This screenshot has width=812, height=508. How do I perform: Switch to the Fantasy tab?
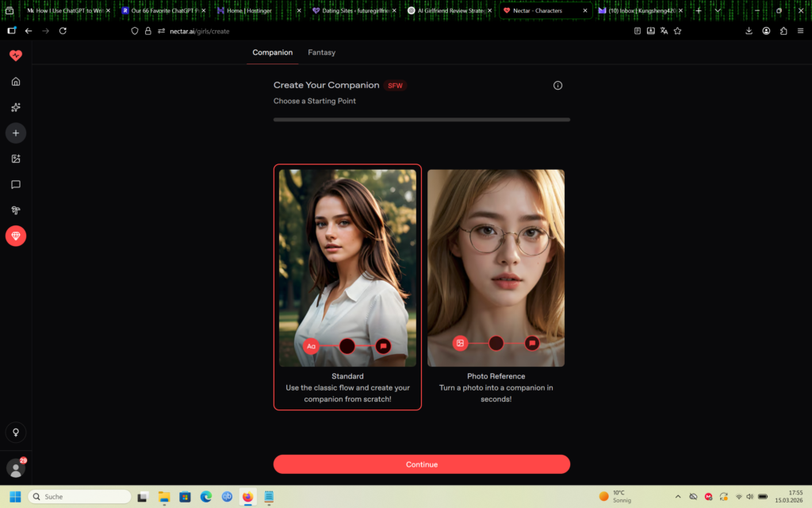[x=321, y=52]
